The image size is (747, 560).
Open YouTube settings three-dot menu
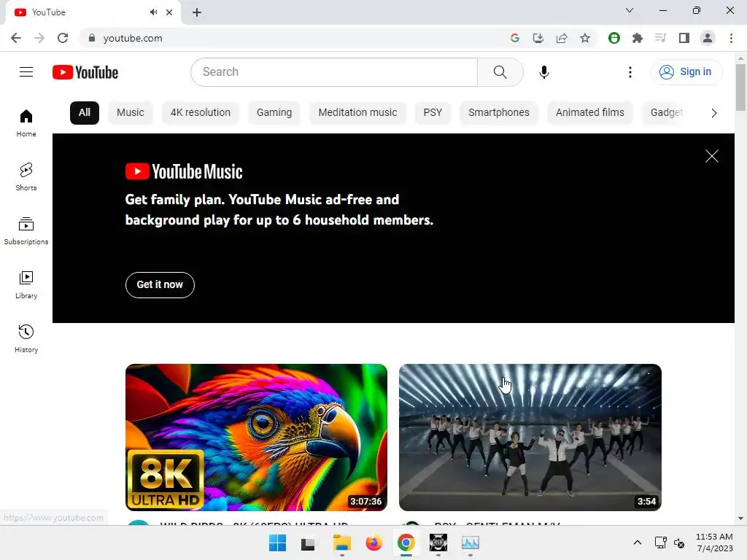[630, 72]
